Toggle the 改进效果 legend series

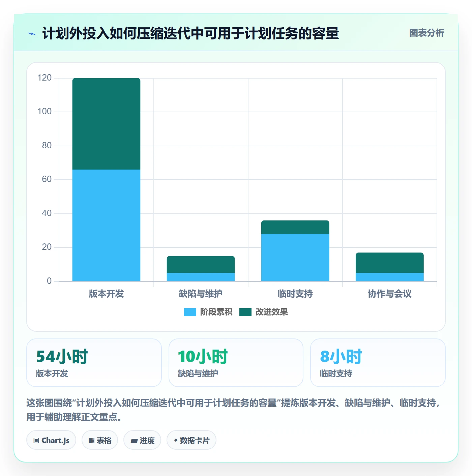264,312
